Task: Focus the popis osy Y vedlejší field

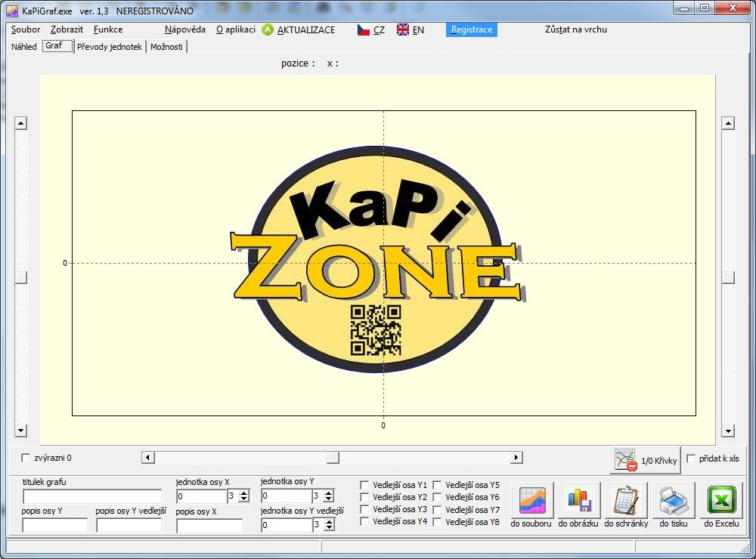Action: point(129,525)
